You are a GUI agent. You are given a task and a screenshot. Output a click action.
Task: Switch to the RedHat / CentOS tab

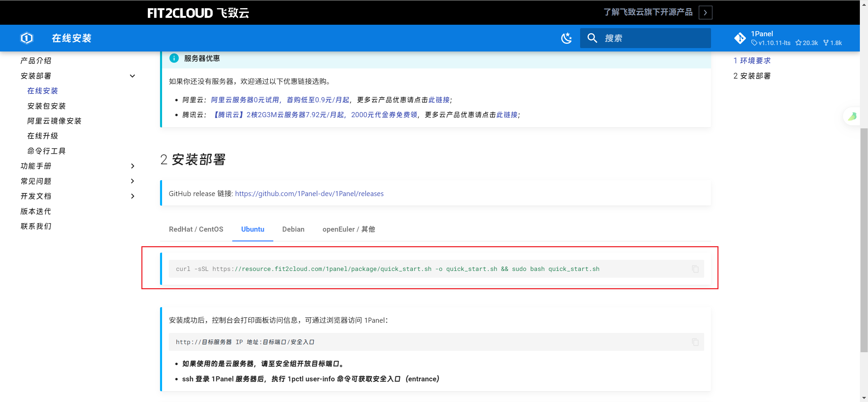196,229
